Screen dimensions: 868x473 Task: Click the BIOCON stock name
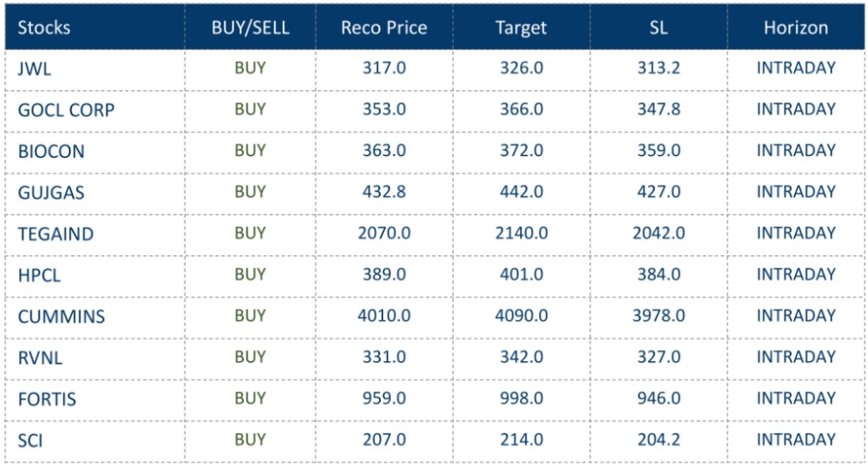pyautogui.click(x=52, y=151)
